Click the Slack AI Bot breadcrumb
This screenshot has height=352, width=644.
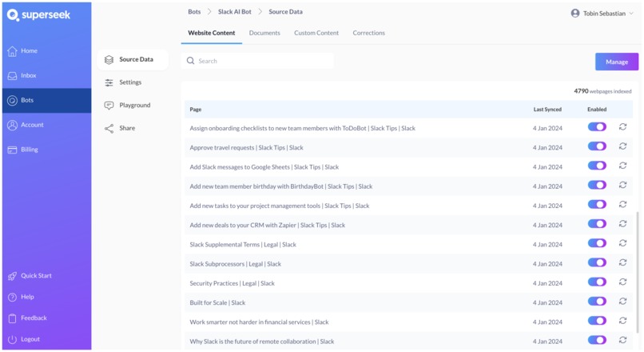pyautogui.click(x=235, y=12)
